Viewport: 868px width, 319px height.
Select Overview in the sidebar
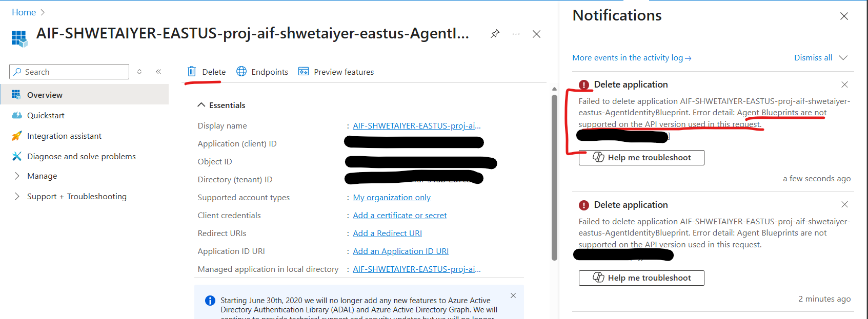[84, 95]
